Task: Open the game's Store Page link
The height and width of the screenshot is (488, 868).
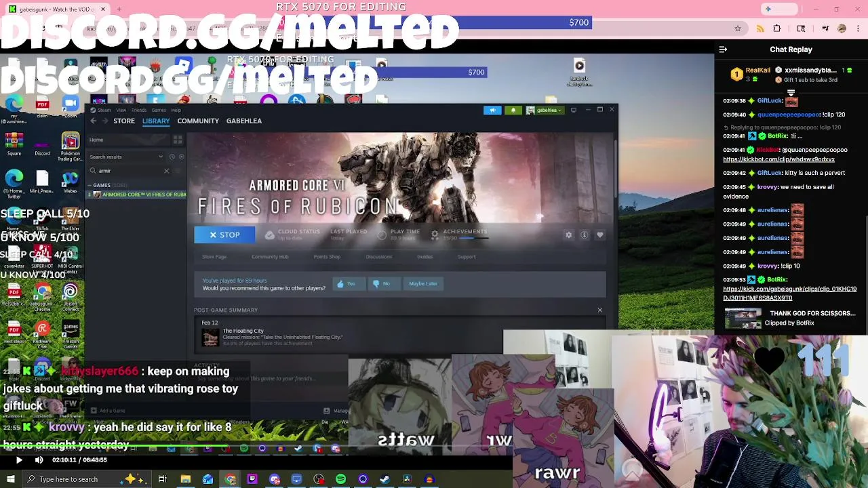Action: tap(214, 257)
